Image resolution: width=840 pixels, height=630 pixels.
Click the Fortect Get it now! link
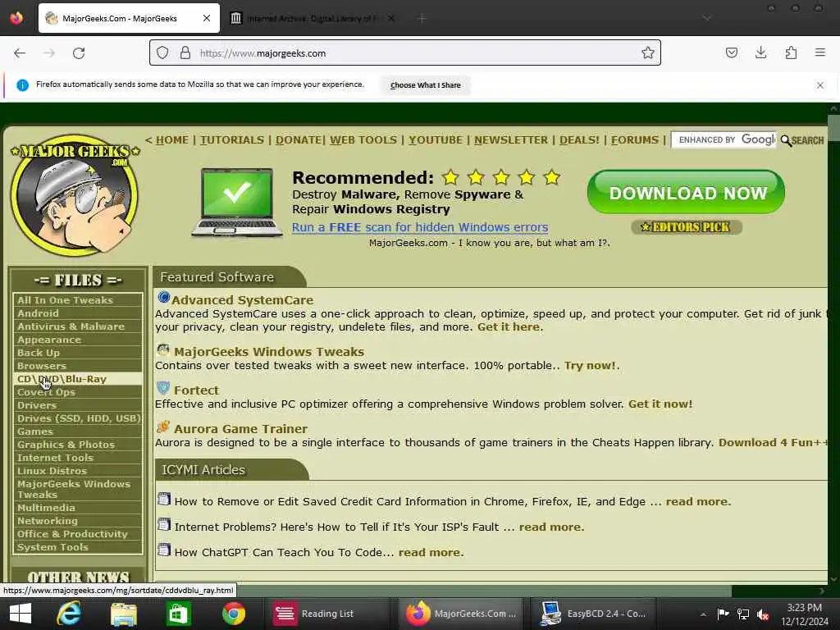660,404
